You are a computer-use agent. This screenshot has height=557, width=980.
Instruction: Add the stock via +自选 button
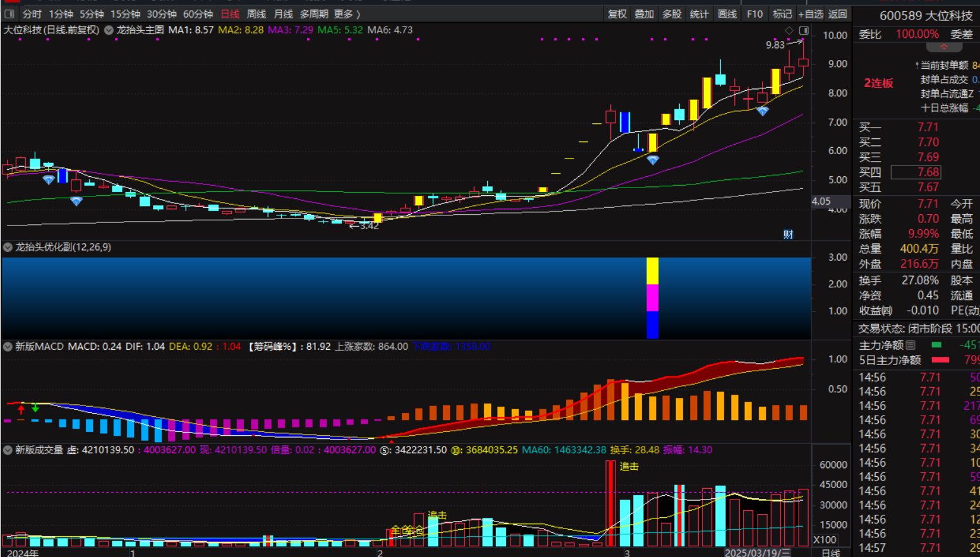click(811, 14)
